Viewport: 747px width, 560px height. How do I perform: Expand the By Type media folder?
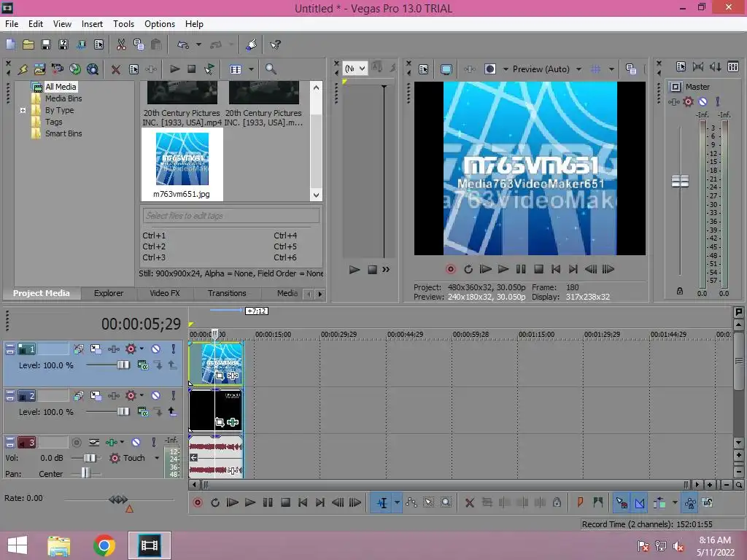tap(23, 111)
